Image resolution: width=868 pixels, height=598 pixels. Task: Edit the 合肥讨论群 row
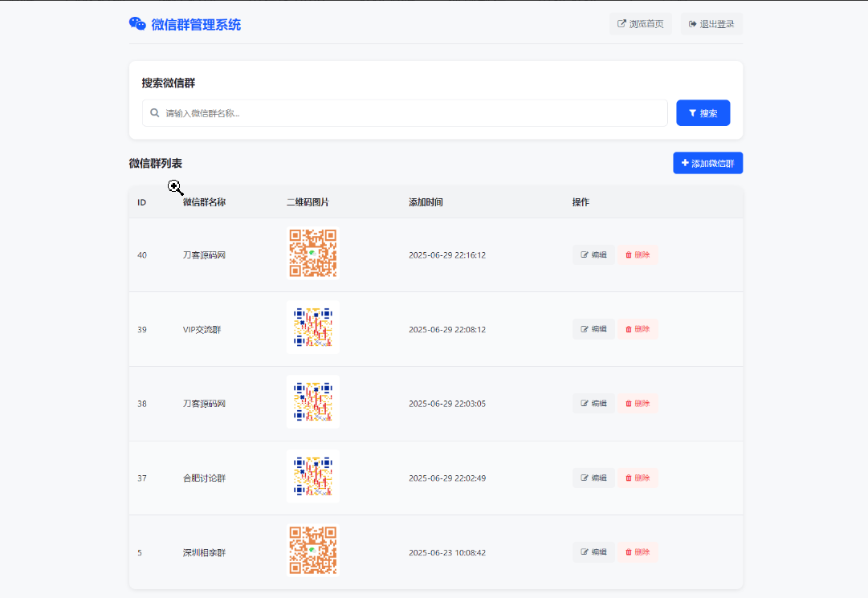pos(593,478)
